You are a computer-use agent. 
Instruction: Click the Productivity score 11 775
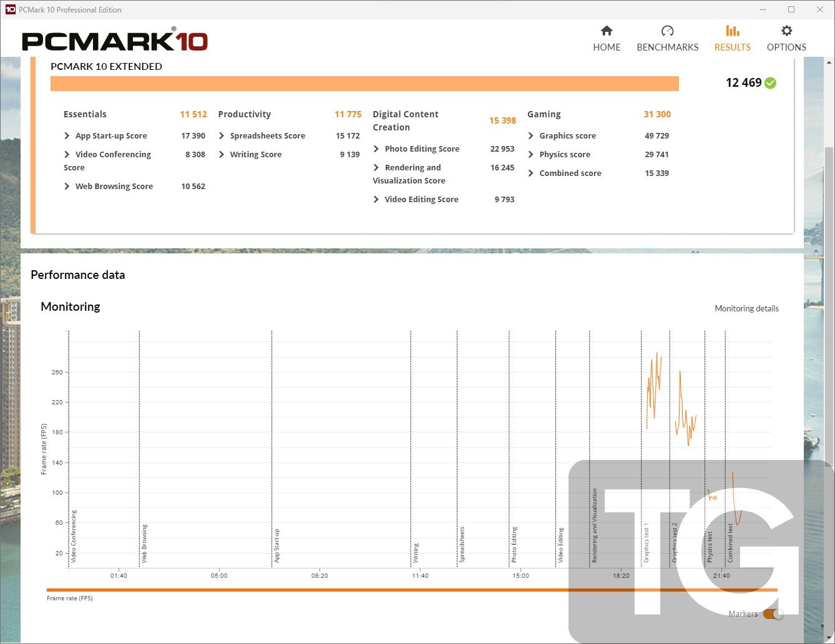348,114
